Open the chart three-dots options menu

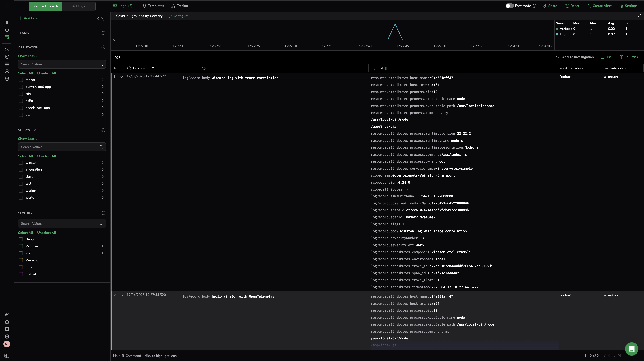632,16
